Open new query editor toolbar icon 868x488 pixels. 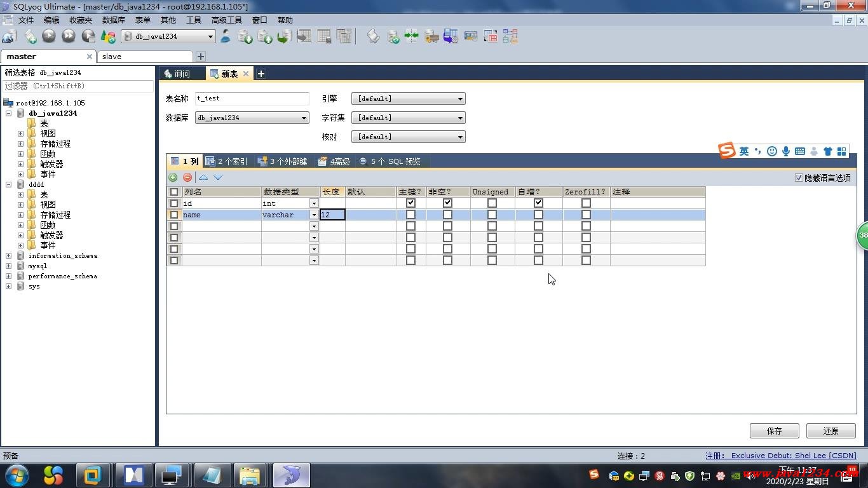pos(30,37)
